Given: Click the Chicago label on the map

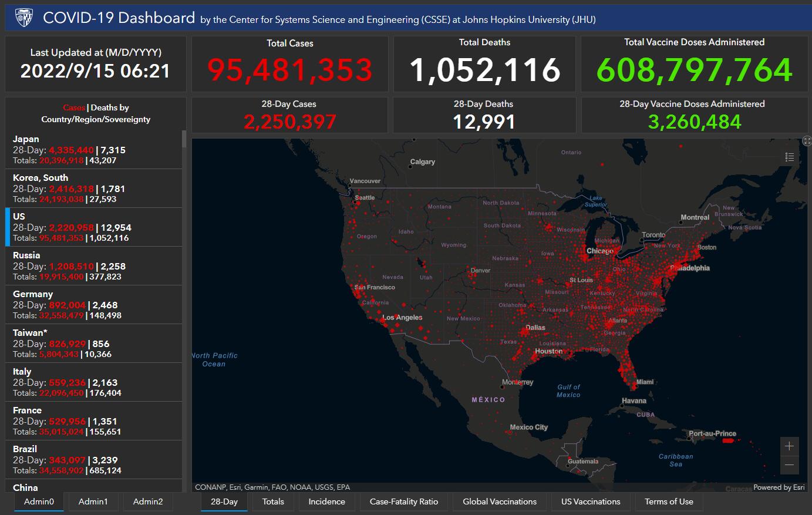Looking at the screenshot, I should point(600,251).
